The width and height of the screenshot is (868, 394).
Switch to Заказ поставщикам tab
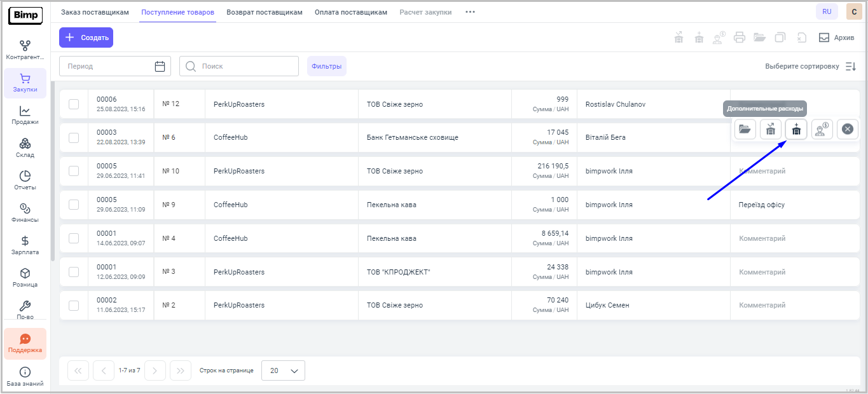pos(95,12)
